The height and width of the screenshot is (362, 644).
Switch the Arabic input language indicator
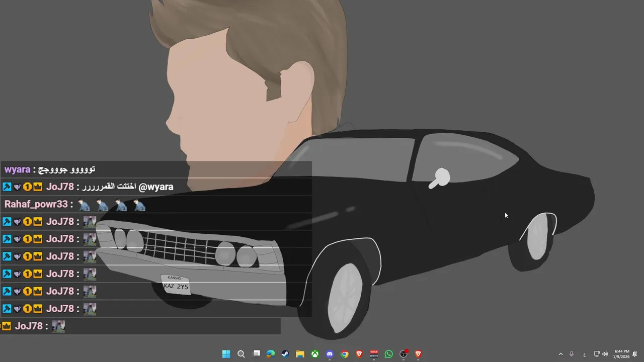[x=584, y=354]
